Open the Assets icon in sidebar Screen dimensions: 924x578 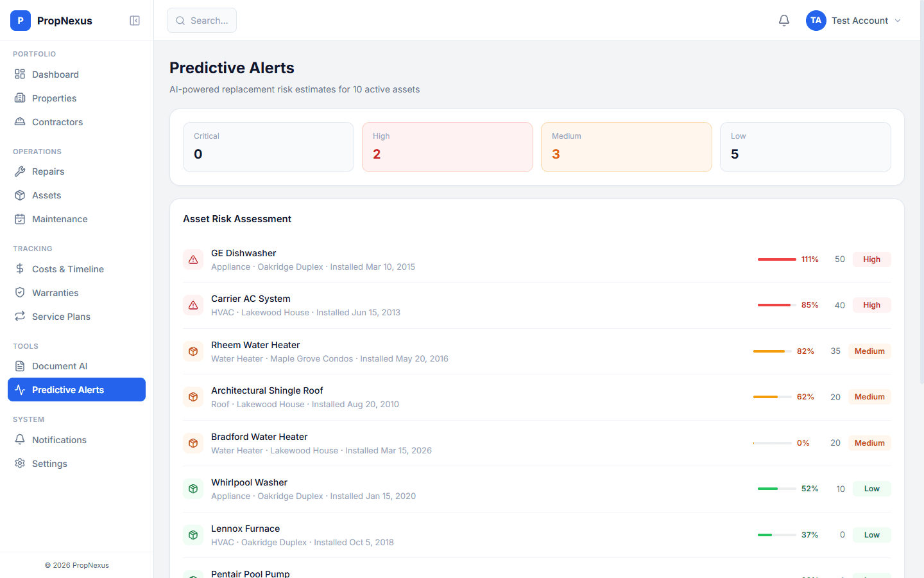19,195
